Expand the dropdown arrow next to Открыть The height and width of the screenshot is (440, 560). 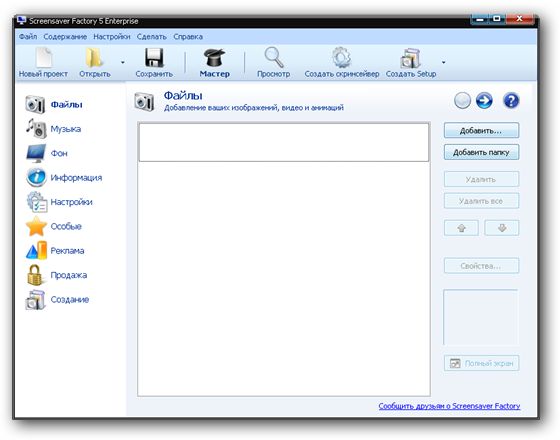click(x=122, y=62)
